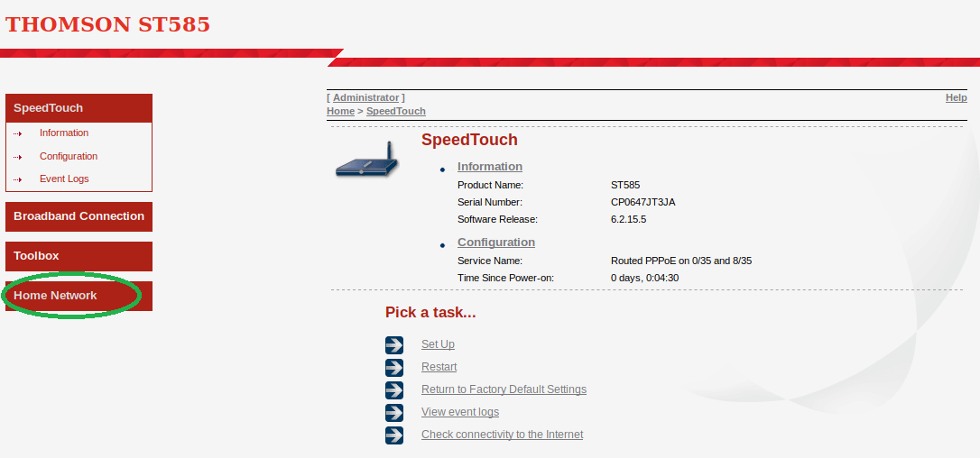
Task: Click the arrow icon beside Restart
Action: point(394,368)
